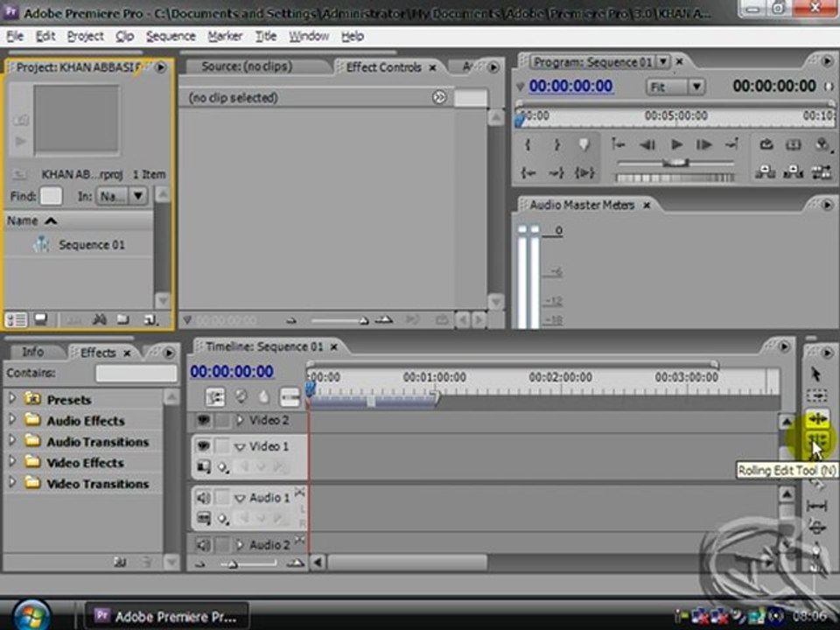Click Set Unnumbered Marker in Timeline

point(264,397)
